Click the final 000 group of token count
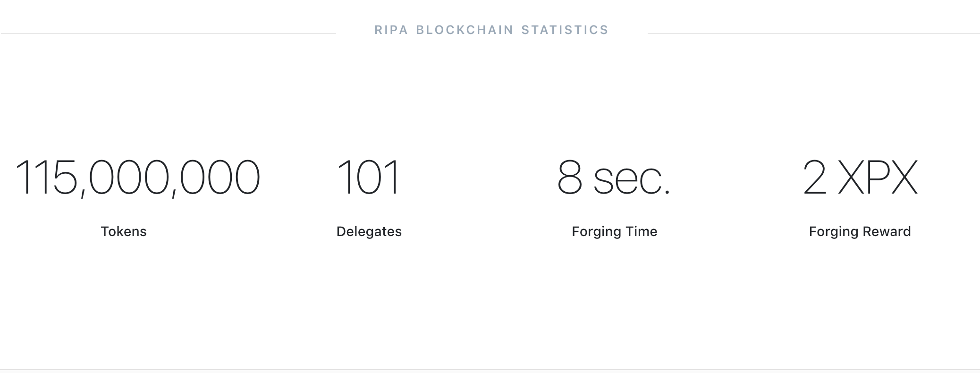This screenshot has width=980, height=373. pos(220,178)
